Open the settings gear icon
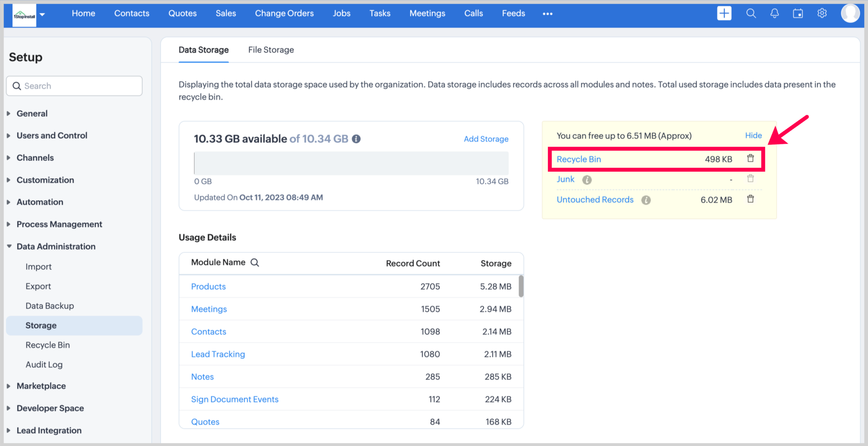This screenshot has height=446, width=868. [822, 13]
